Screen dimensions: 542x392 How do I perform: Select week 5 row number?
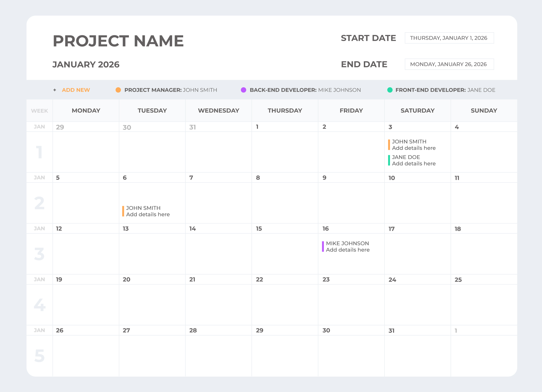coord(39,356)
